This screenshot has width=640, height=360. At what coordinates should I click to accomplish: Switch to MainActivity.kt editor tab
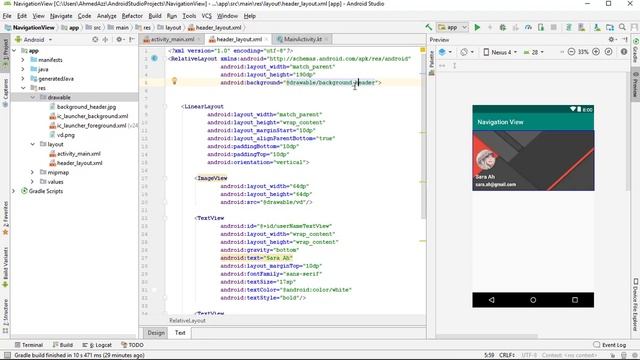point(302,39)
